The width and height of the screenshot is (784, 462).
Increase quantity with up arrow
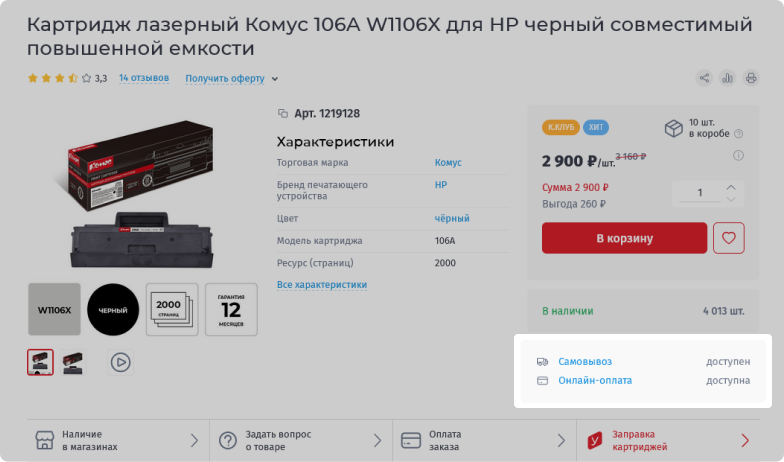point(731,187)
